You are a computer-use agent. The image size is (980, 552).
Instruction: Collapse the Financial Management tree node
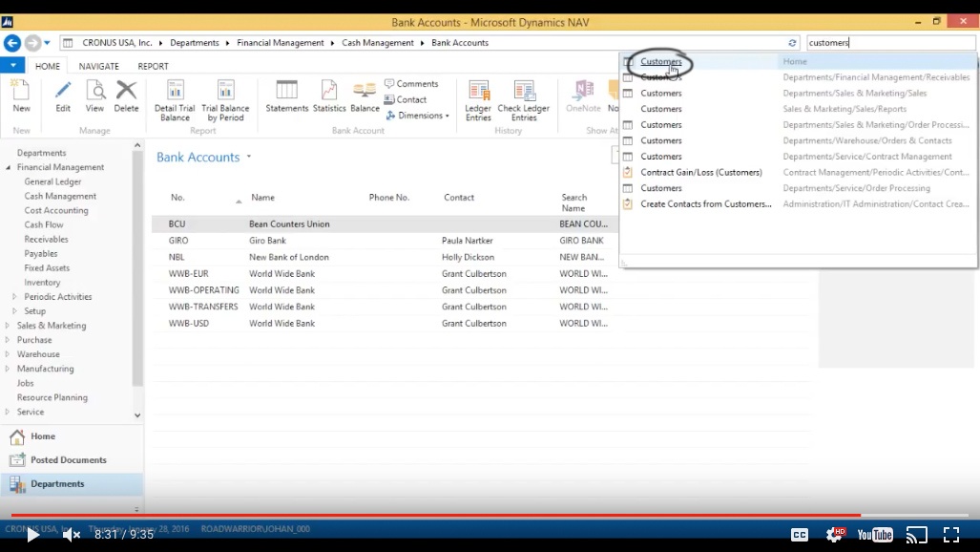point(9,167)
